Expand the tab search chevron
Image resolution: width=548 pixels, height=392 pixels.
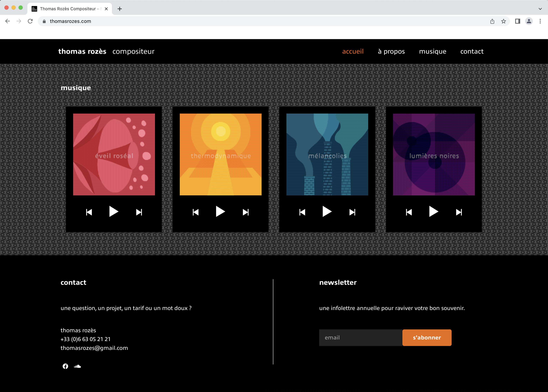(540, 9)
